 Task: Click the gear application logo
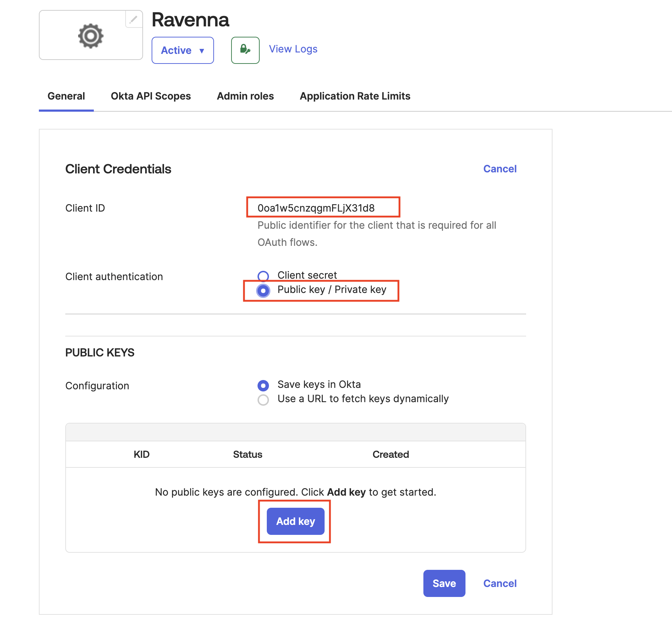[91, 36]
